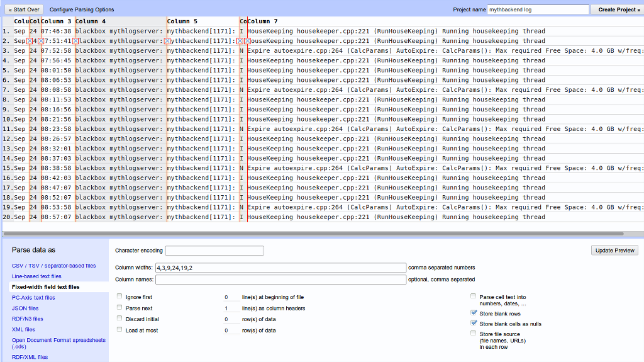Click the 'Start Over' button
Image resolution: width=644 pixels, height=362 pixels.
tap(25, 10)
